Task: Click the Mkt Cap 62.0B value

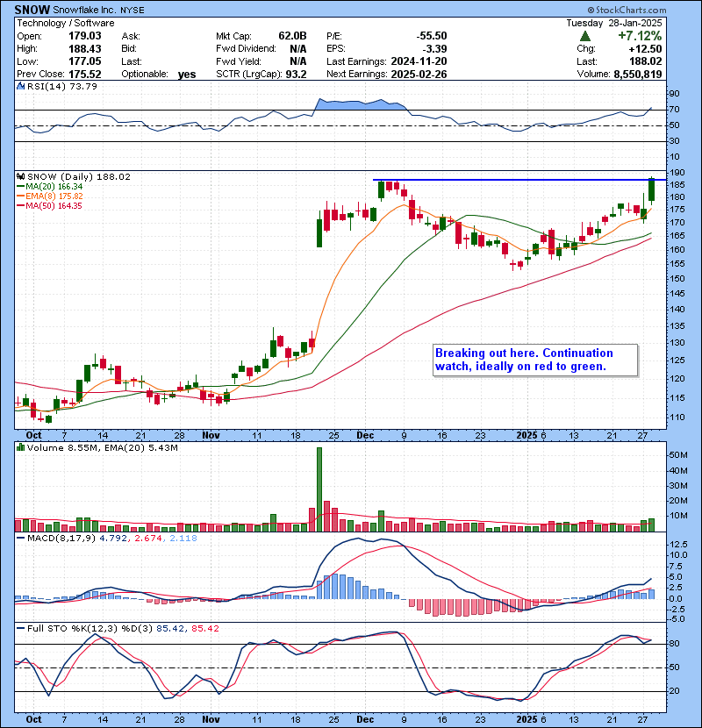Action: tap(292, 36)
